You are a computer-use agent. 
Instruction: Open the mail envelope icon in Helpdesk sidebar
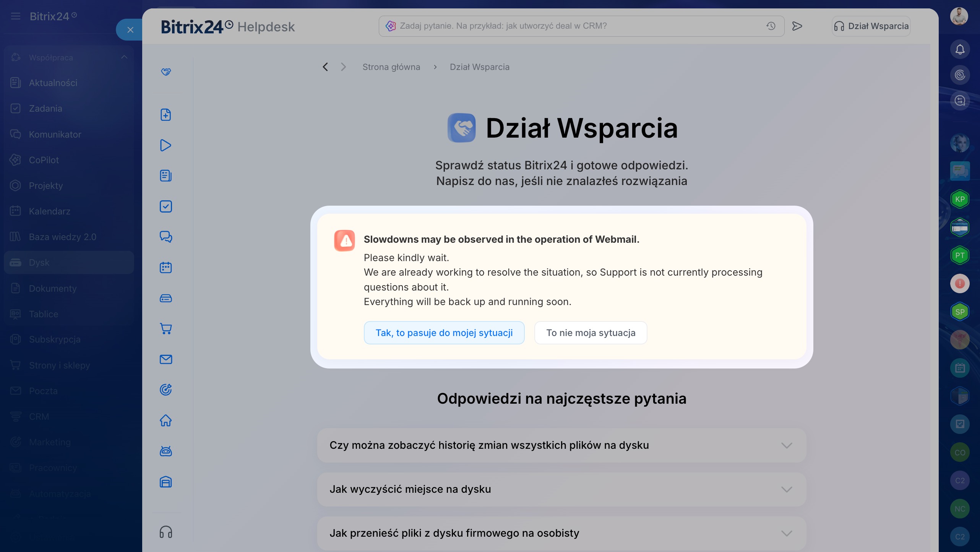tap(165, 359)
